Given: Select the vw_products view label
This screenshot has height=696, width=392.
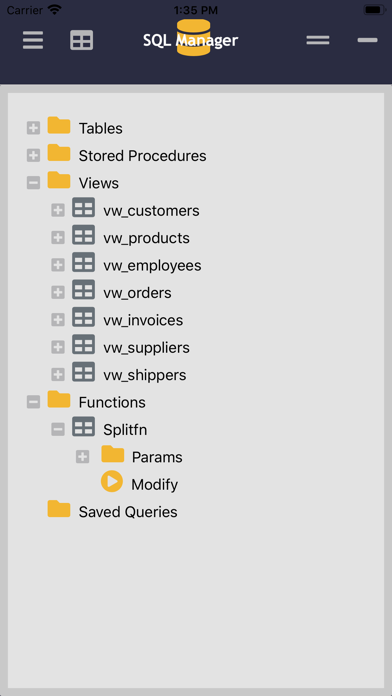Looking at the screenshot, I should (x=147, y=238).
